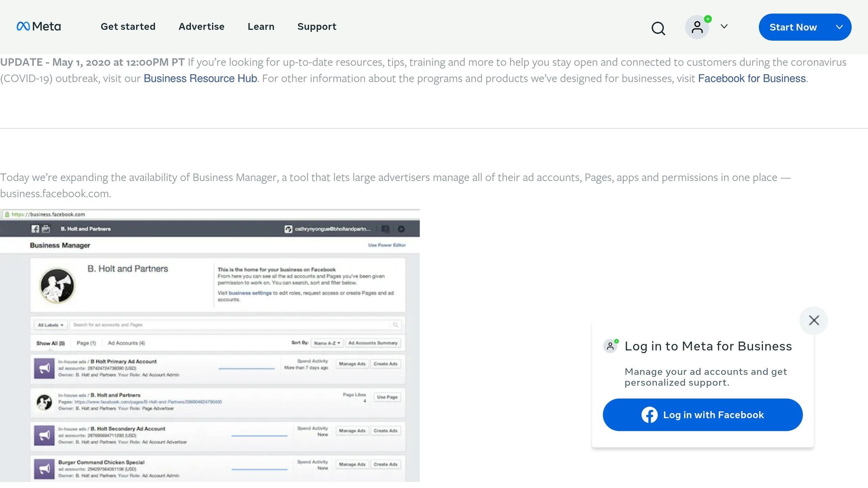Click Manage Ads for Burger Command Chicken Special

(x=352, y=464)
